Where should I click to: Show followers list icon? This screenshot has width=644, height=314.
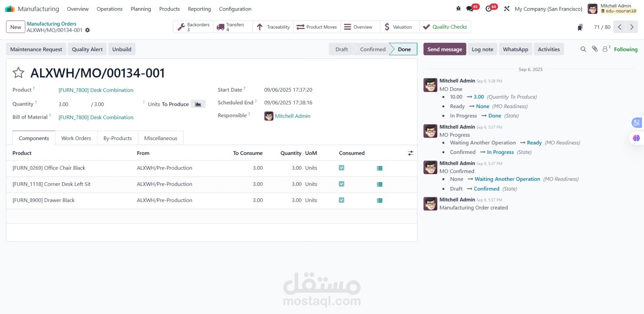(606, 49)
